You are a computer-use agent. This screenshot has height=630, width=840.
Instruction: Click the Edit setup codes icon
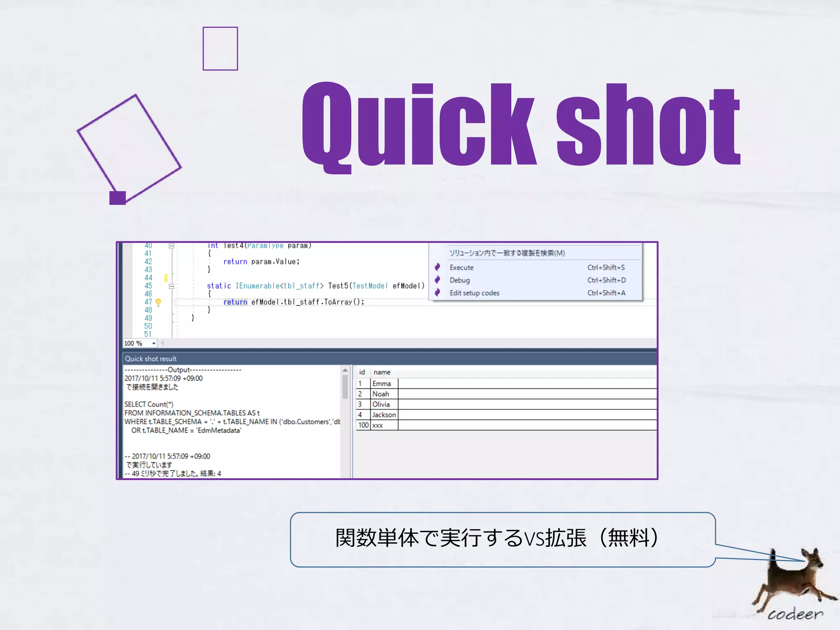[437, 293]
